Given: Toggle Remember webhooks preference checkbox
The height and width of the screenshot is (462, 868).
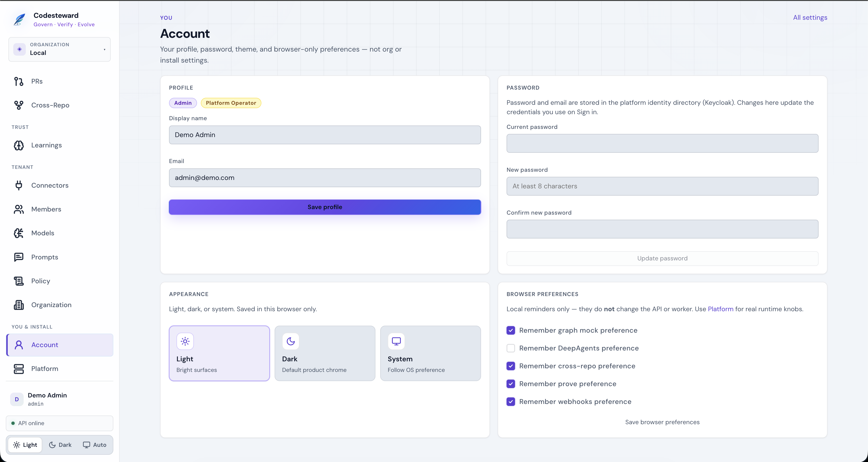Looking at the screenshot, I should tap(511, 402).
